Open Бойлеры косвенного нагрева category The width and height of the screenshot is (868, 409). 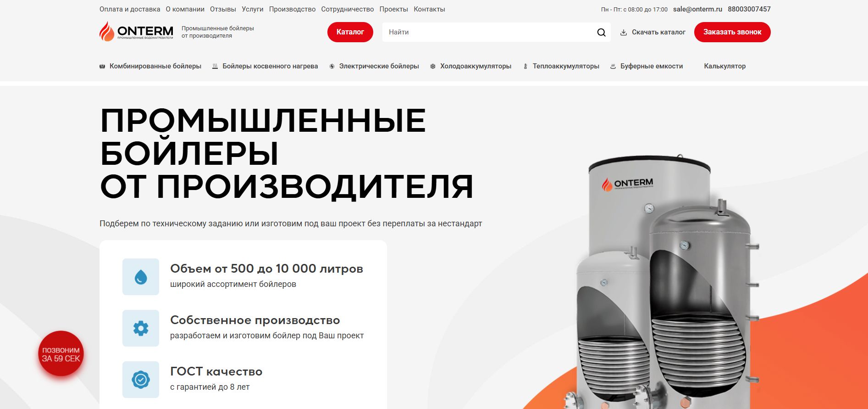[x=270, y=66]
